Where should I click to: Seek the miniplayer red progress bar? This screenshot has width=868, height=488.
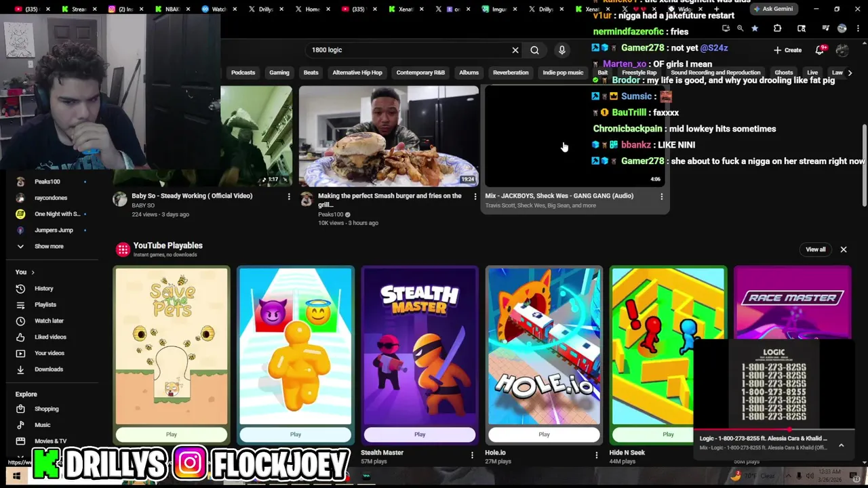click(774, 430)
